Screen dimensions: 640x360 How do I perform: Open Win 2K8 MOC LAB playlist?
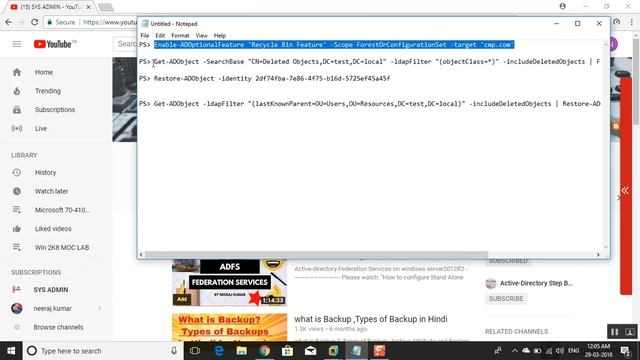coord(62,248)
